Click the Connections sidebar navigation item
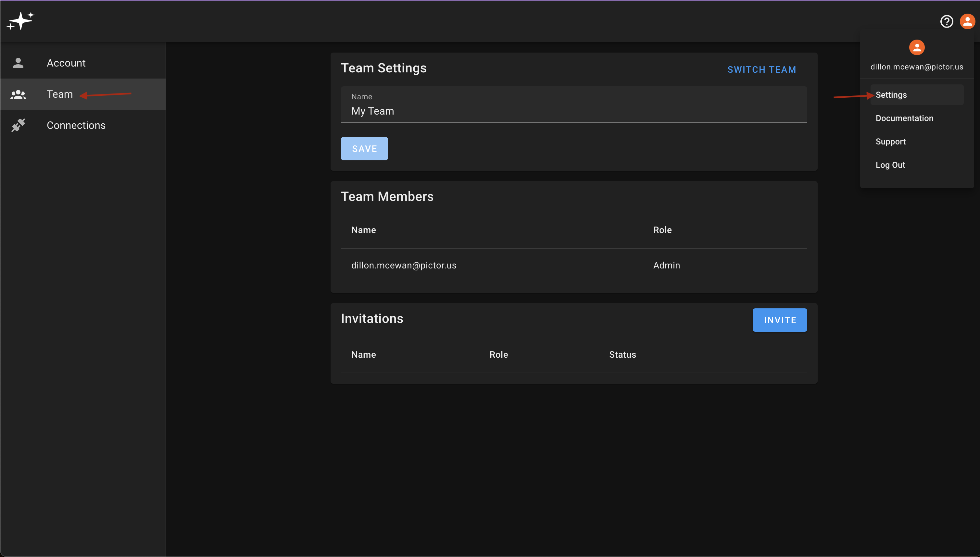 click(x=76, y=125)
